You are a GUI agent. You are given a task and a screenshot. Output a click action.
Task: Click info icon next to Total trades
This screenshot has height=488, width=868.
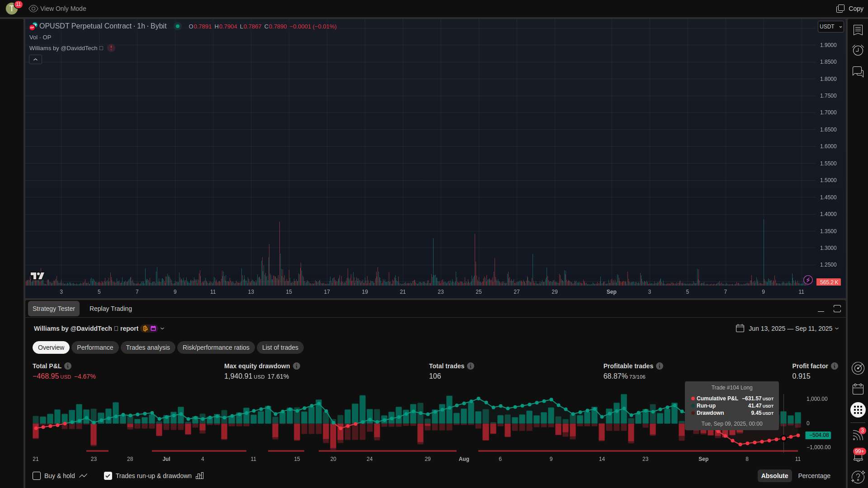(471, 366)
